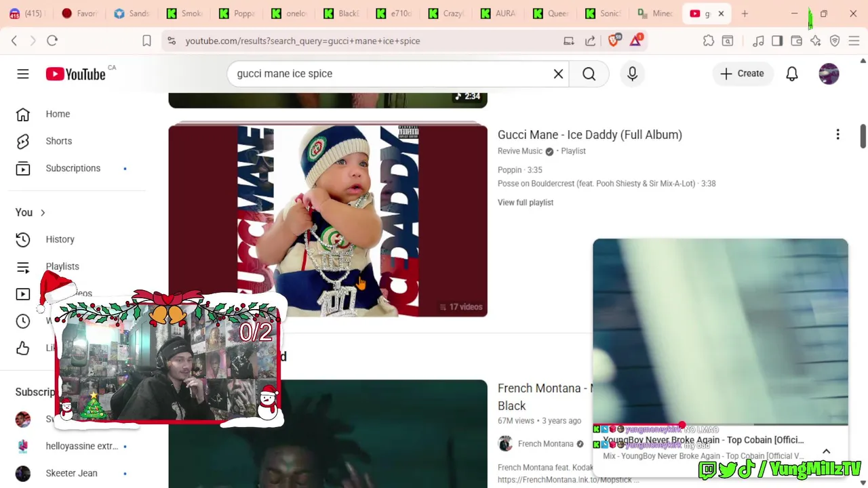Click the address bar URL
This screenshot has width=868, height=488.
point(302,41)
